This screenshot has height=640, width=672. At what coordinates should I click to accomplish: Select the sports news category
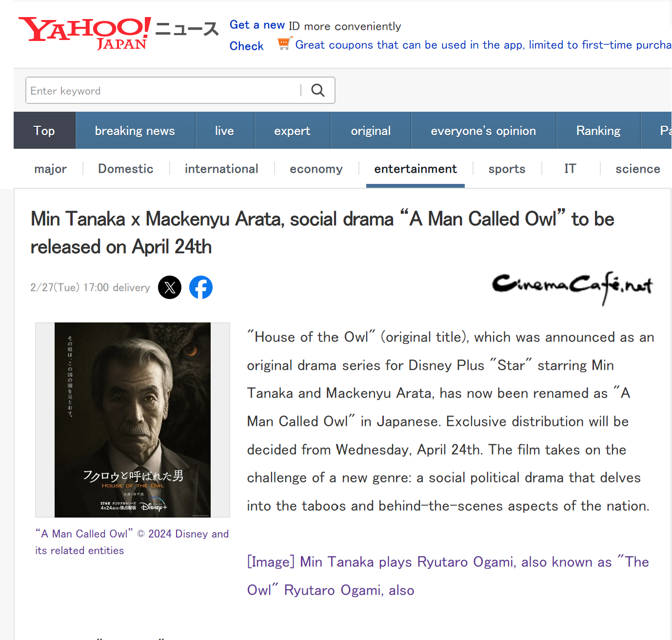pyautogui.click(x=507, y=169)
